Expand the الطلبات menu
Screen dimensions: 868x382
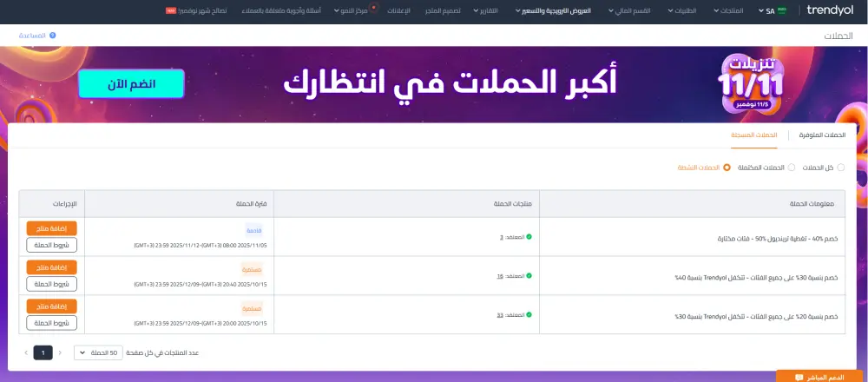point(682,10)
